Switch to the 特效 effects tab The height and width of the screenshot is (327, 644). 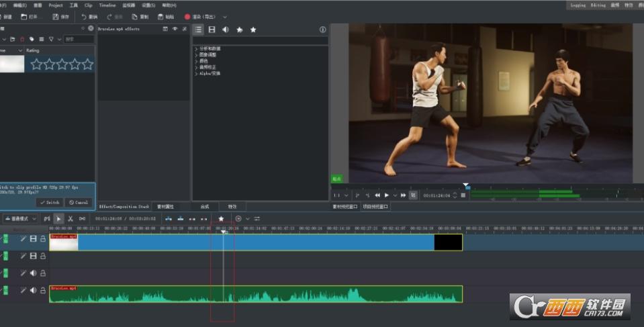pos(232,206)
